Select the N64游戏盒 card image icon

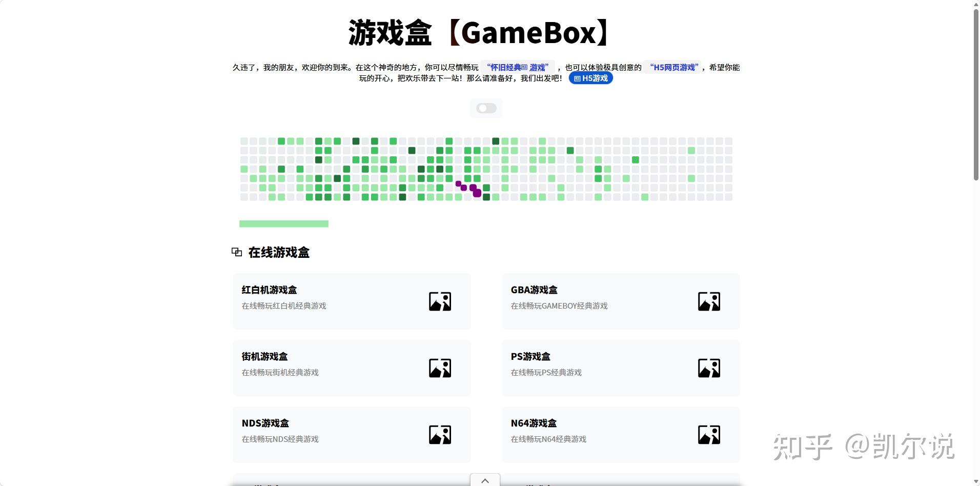[x=709, y=435]
